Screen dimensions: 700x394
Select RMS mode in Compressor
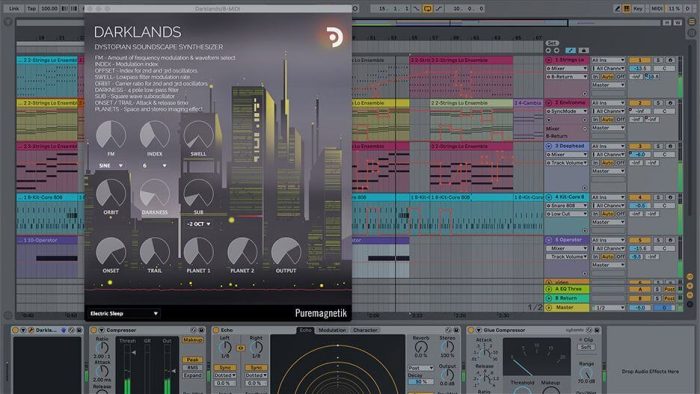point(193,368)
